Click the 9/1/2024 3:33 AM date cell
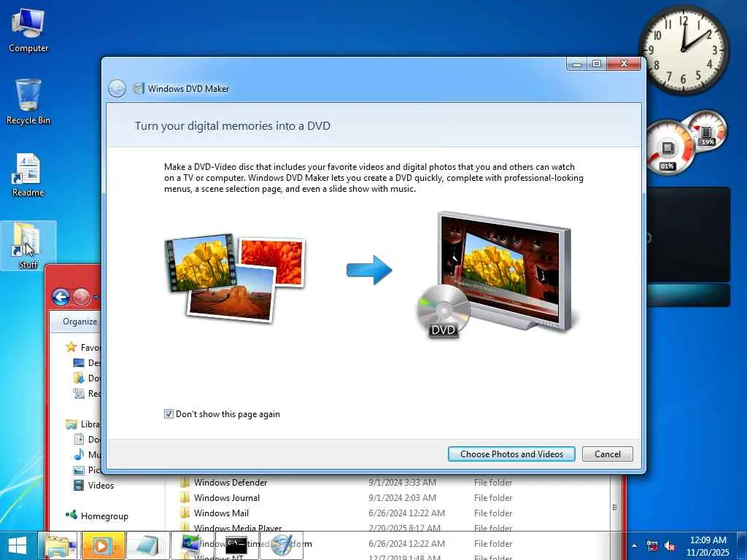The height and width of the screenshot is (560, 747). (x=402, y=483)
